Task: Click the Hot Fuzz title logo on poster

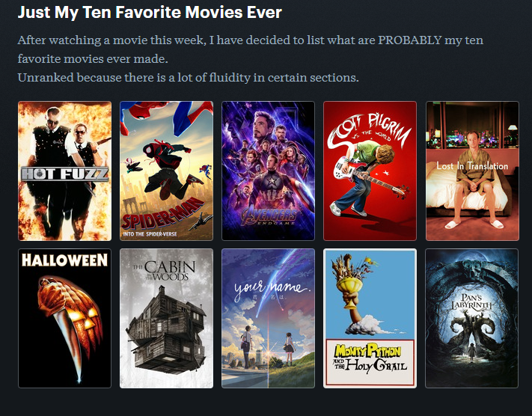Action: click(x=64, y=174)
